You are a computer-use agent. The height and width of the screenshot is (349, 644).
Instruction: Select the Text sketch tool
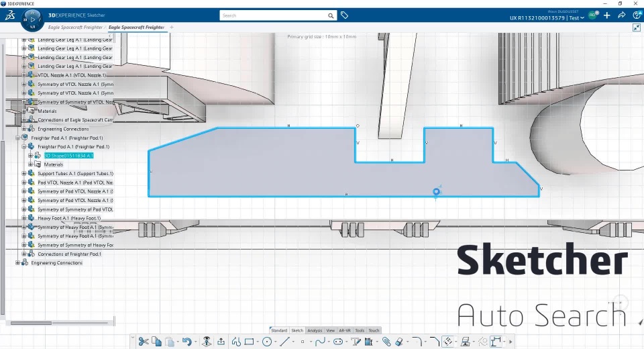click(x=356, y=342)
